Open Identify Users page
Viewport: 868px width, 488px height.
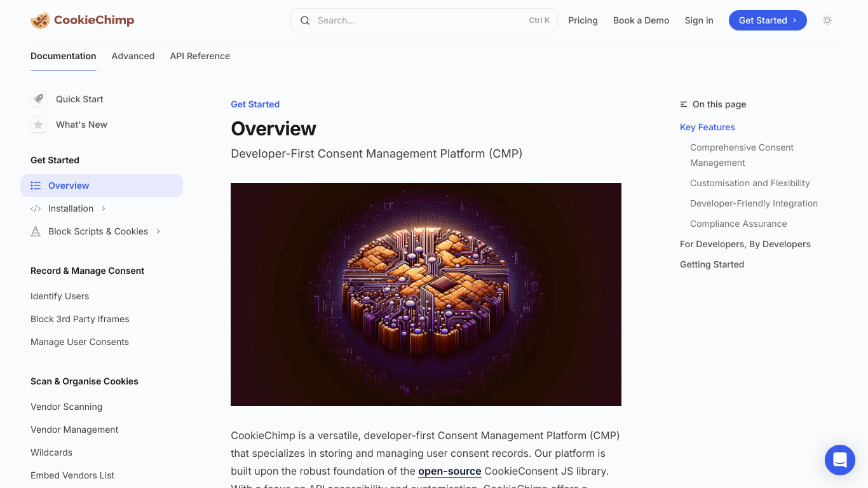pyautogui.click(x=60, y=296)
